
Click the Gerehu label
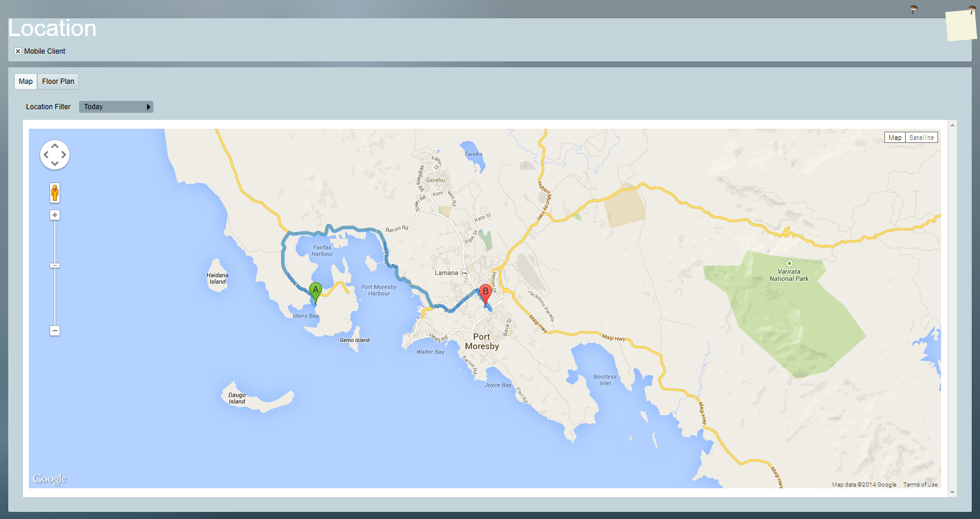pyautogui.click(x=435, y=180)
